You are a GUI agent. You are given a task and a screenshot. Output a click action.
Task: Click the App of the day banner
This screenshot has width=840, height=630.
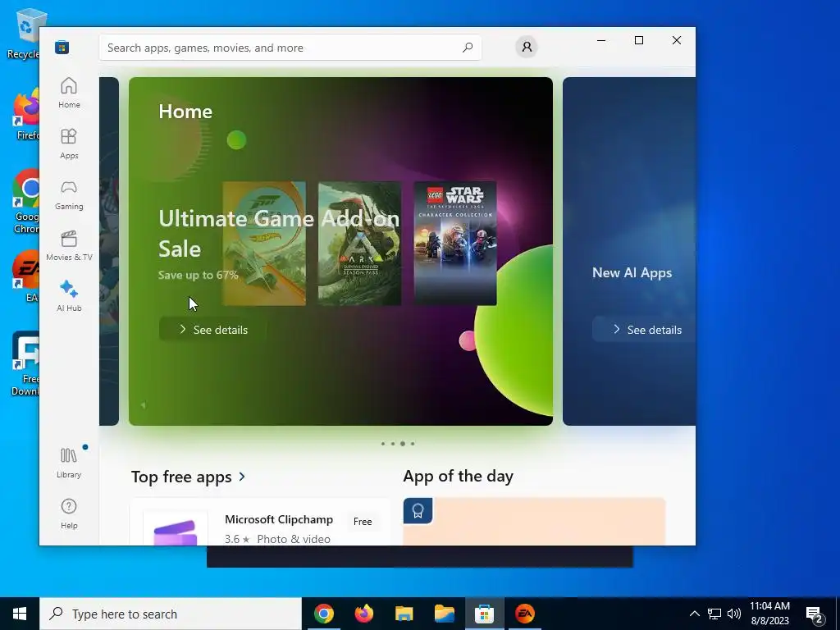click(x=534, y=521)
